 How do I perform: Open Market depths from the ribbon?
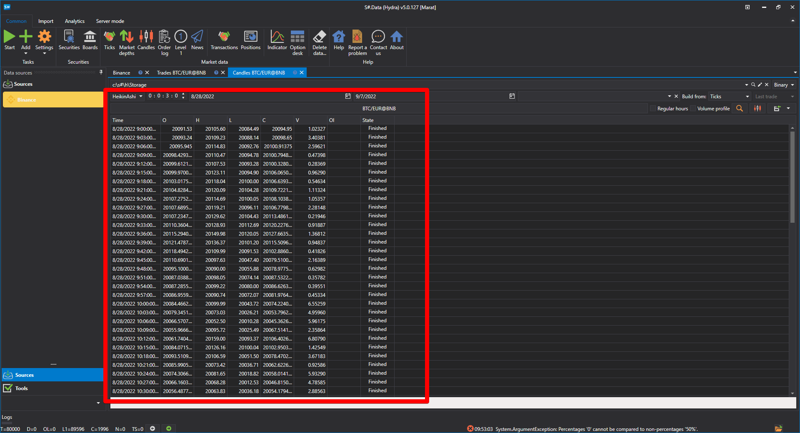point(127,40)
